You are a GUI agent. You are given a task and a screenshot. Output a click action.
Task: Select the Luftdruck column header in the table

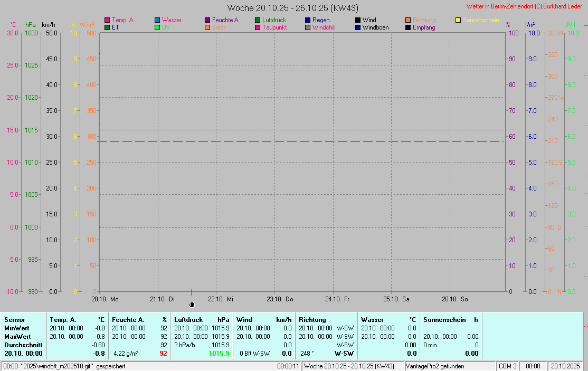[x=189, y=319]
